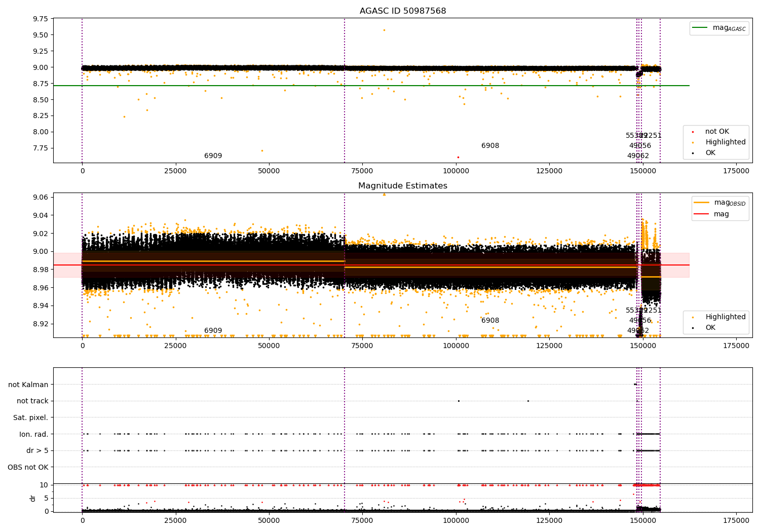760x532 pixels.
Task: Select the 'Sat. pixel.' axis label
Action: pyautogui.click(x=31, y=417)
